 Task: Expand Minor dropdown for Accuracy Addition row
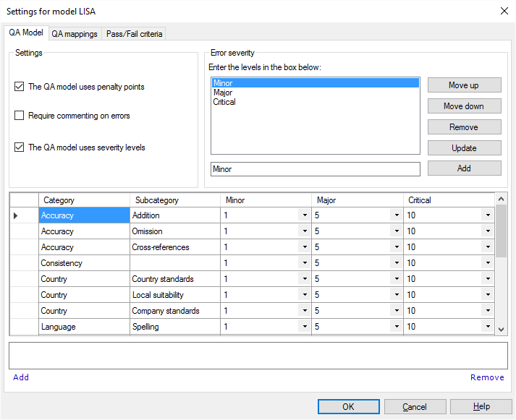[303, 215]
